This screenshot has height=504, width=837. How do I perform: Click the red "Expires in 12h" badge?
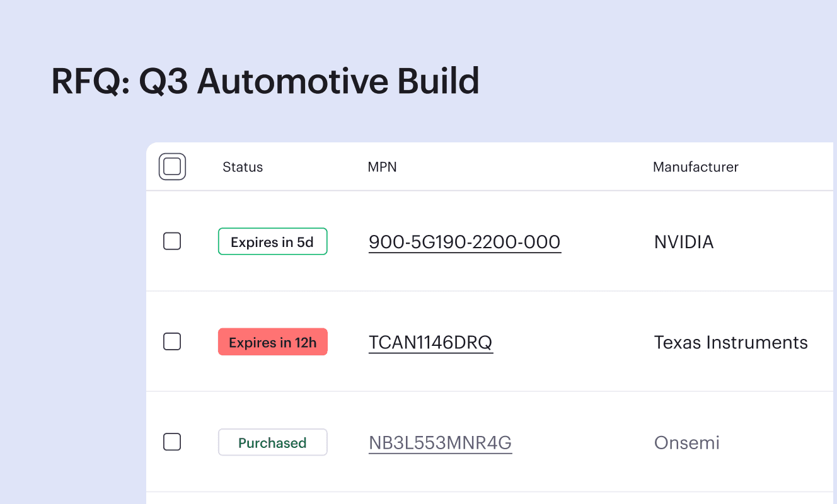point(272,342)
